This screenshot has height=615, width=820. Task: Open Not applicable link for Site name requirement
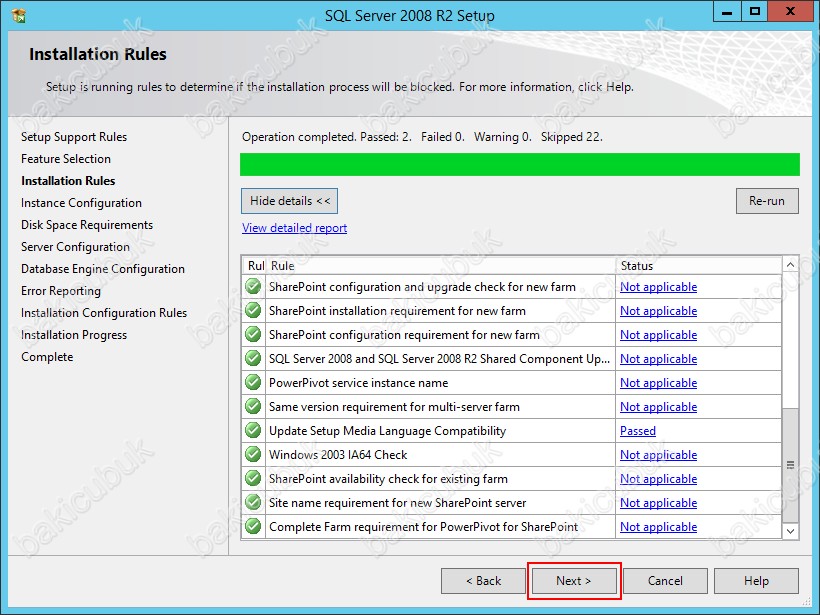[658, 503]
